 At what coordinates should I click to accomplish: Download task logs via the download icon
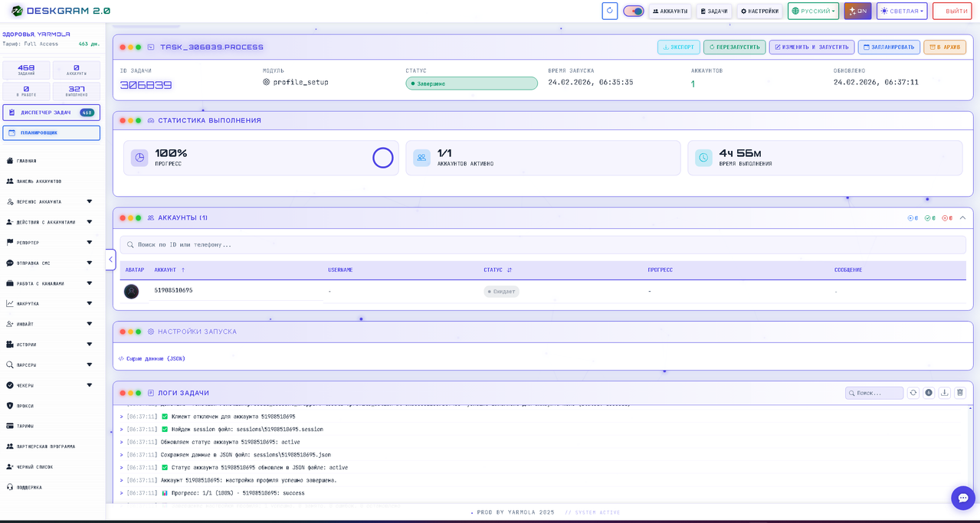coord(944,393)
